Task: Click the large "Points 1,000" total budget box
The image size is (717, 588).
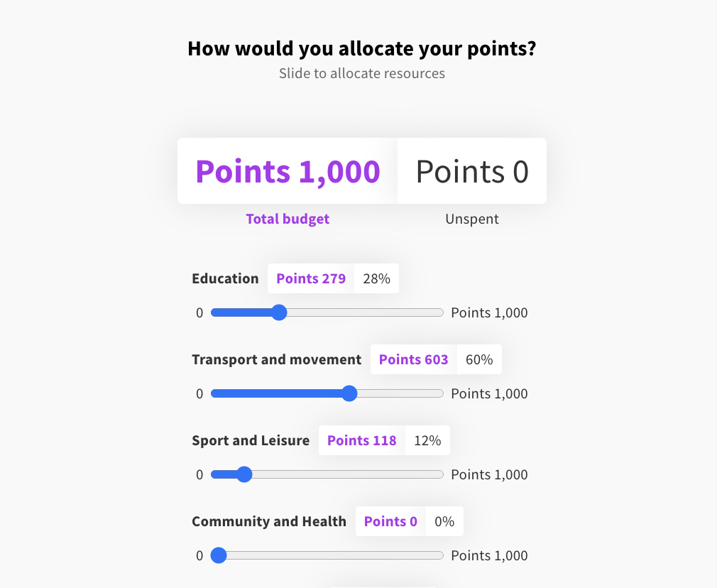Action: pyautogui.click(x=288, y=171)
